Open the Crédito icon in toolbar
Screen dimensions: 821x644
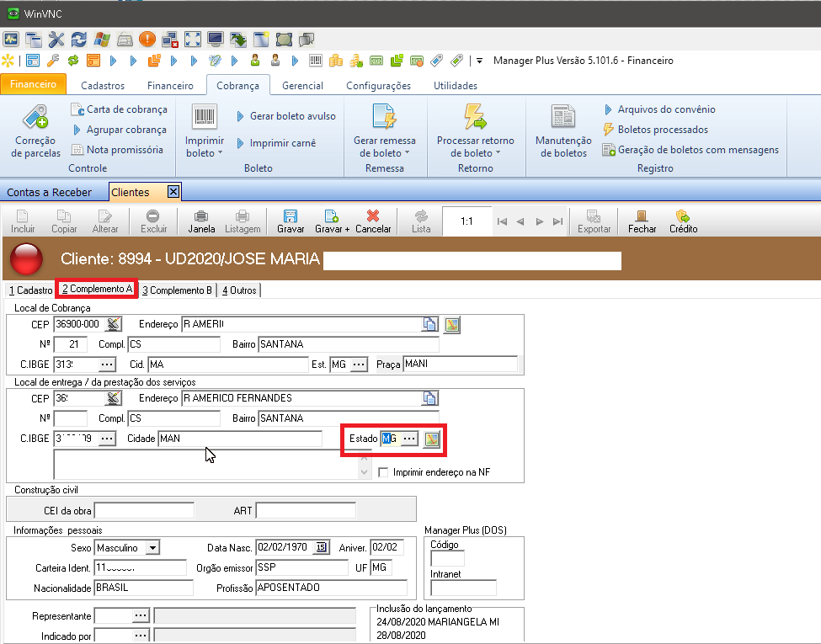tap(683, 216)
